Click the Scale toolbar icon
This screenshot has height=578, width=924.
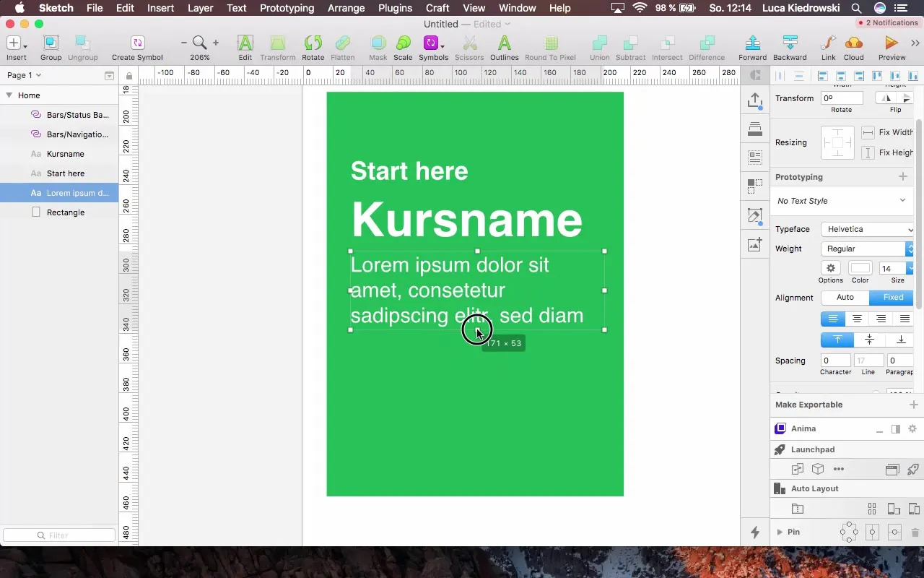403,43
